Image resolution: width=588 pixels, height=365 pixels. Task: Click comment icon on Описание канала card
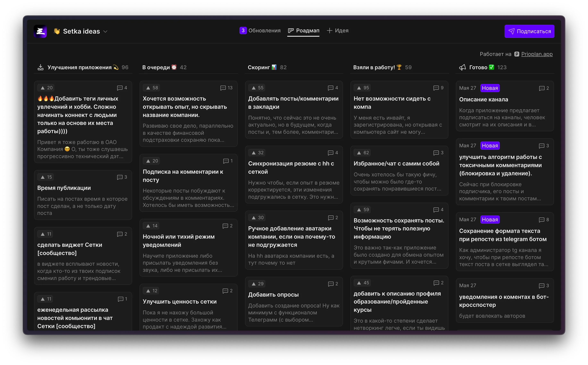pos(542,88)
